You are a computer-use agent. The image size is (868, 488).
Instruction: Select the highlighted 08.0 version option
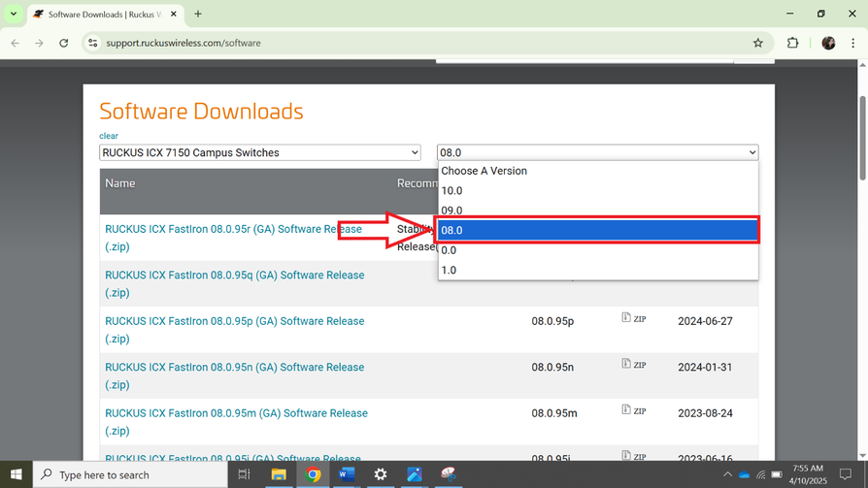(597, 230)
